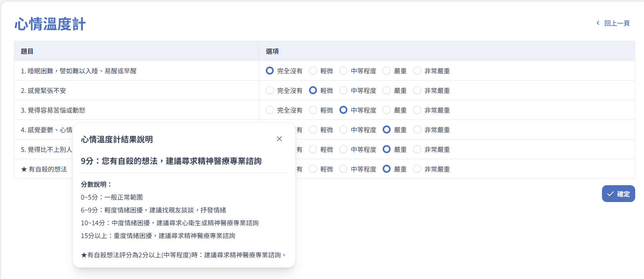Screen dimensions: 644x279
Task: Pick 嚴重 for question 2 感覺緊張不安
Action: (387, 91)
